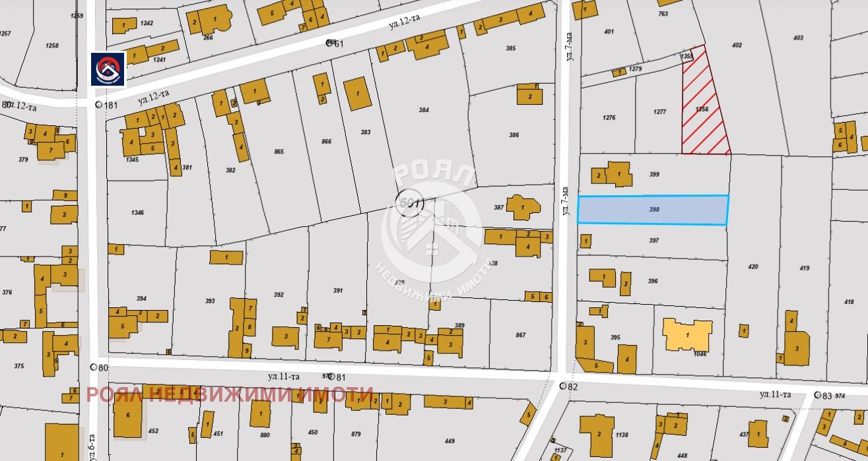Select parcel 420

pyautogui.click(x=752, y=267)
